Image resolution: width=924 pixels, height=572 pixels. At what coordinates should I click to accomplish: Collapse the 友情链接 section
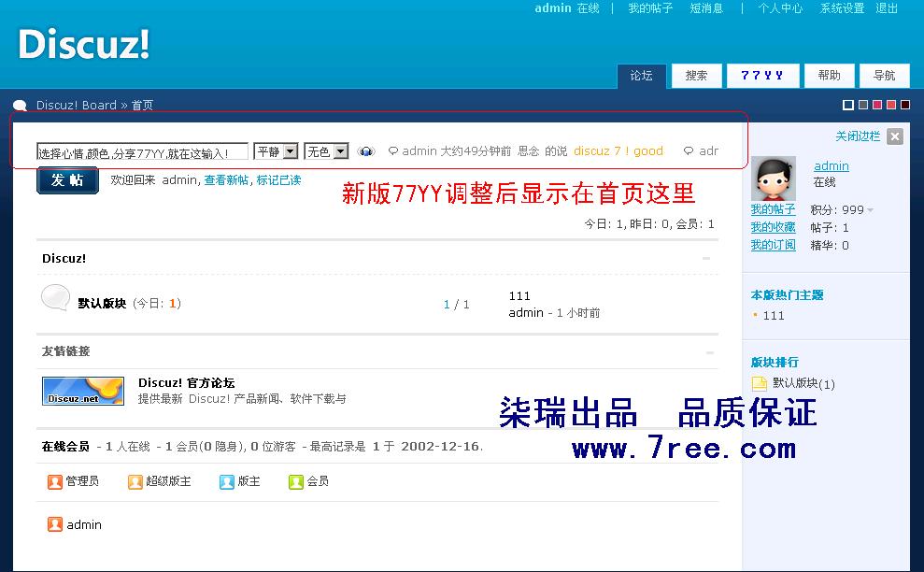(709, 352)
